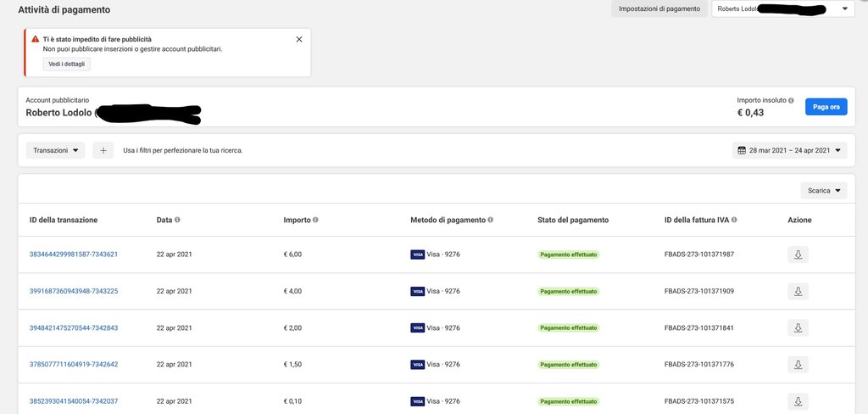
Task: Dismiss the advertising restriction warning
Action: pyautogui.click(x=299, y=39)
